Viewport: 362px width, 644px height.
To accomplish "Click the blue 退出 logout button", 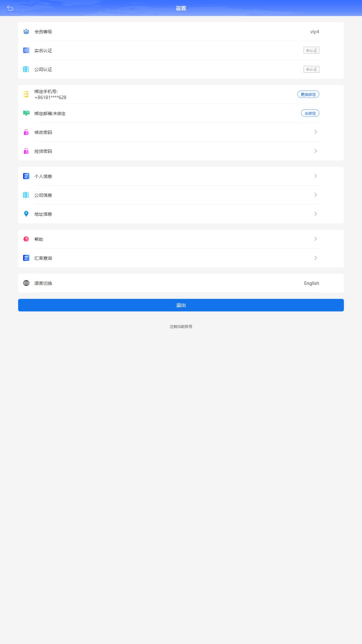I will pos(181,305).
